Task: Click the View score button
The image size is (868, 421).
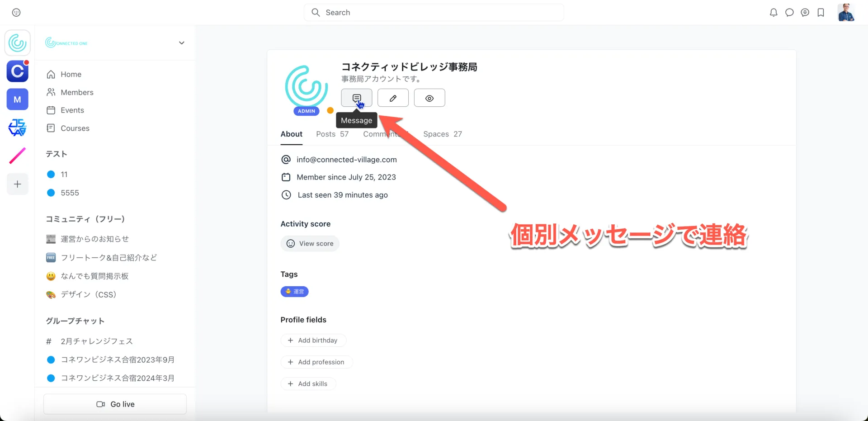Action: pyautogui.click(x=310, y=244)
